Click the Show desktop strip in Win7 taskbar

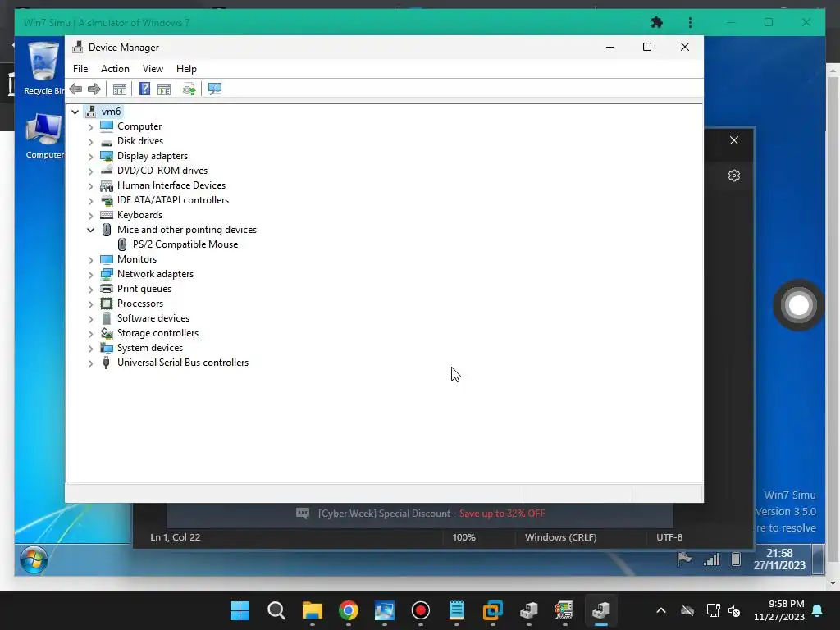(x=818, y=559)
